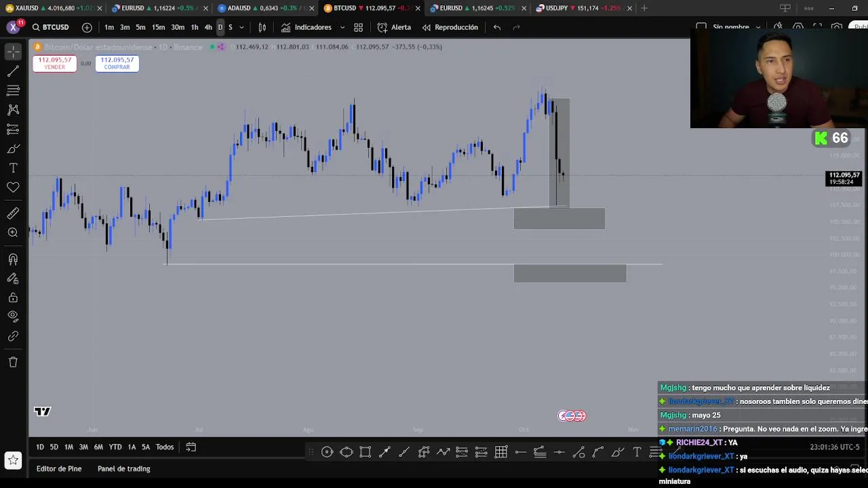Undo the last chart action
Viewport: 868px width, 488px height.
pos(497,27)
